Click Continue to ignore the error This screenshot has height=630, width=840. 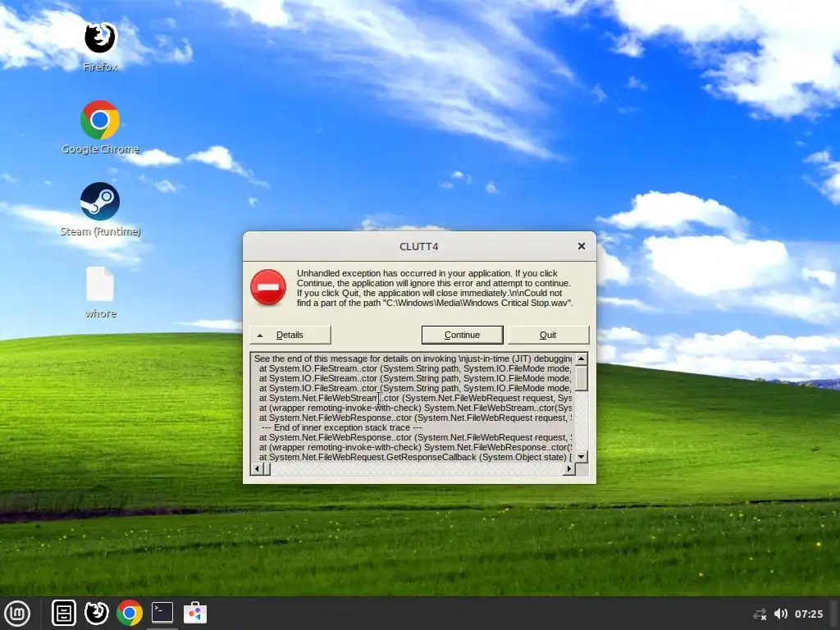(x=463, y=335)
